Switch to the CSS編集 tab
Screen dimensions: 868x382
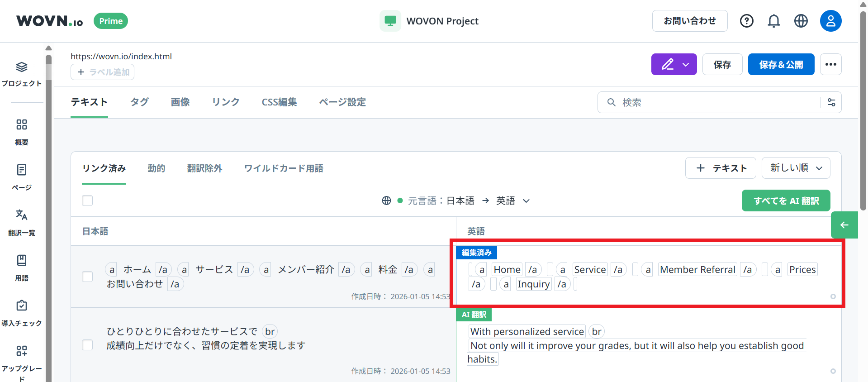pos(279,102)
